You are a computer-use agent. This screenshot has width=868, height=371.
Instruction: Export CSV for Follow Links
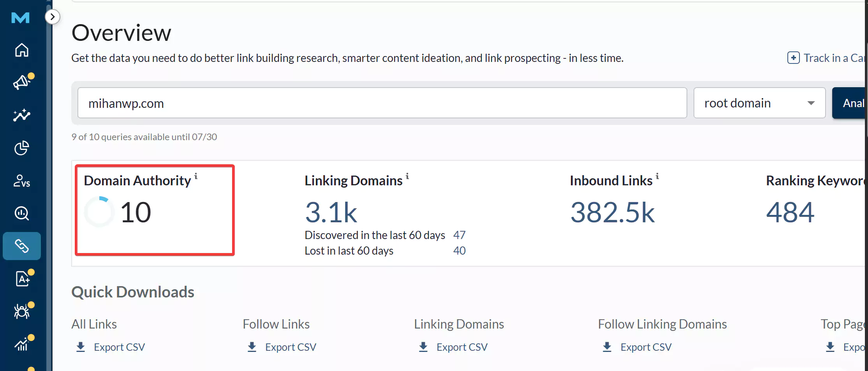[x=291, y=347]
